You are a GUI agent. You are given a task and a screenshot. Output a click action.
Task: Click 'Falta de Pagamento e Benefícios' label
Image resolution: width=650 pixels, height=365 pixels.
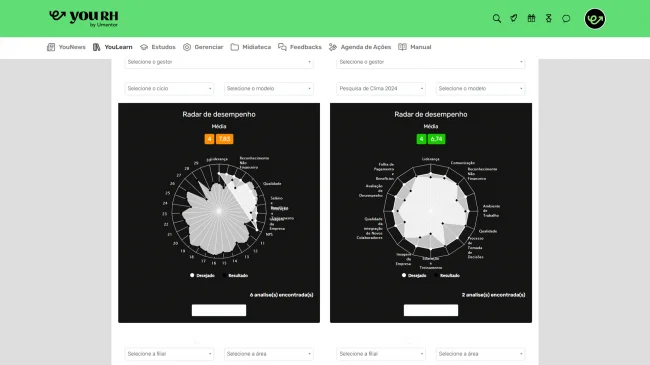pyautogui.click(x=384, y=171)
